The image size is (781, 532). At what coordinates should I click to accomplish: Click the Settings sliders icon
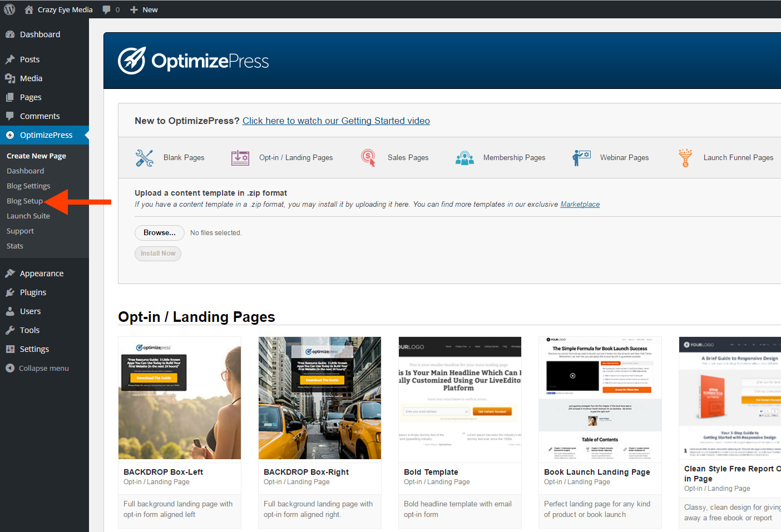[10, 349]
